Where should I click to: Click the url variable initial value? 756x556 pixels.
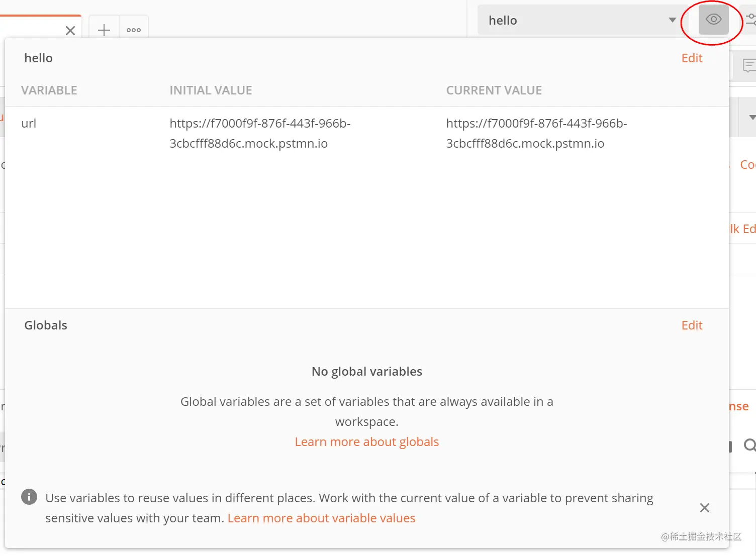click(x=259, y=134)
